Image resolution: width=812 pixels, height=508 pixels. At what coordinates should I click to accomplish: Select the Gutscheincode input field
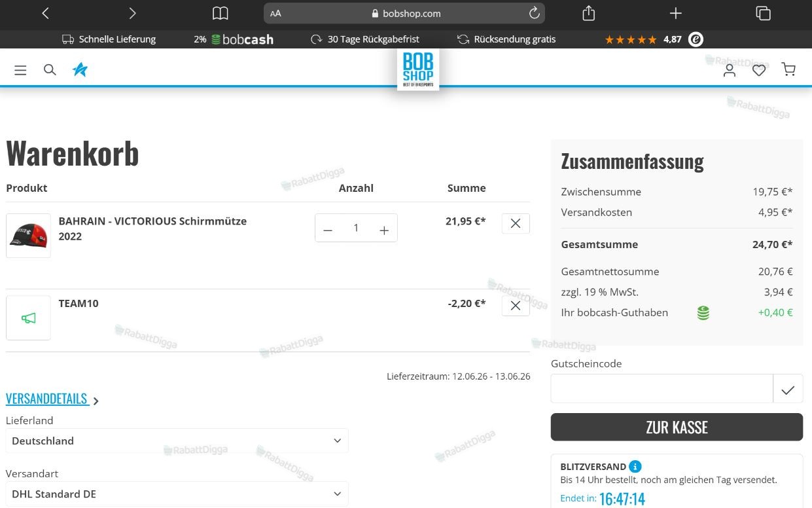click(662, 389)
